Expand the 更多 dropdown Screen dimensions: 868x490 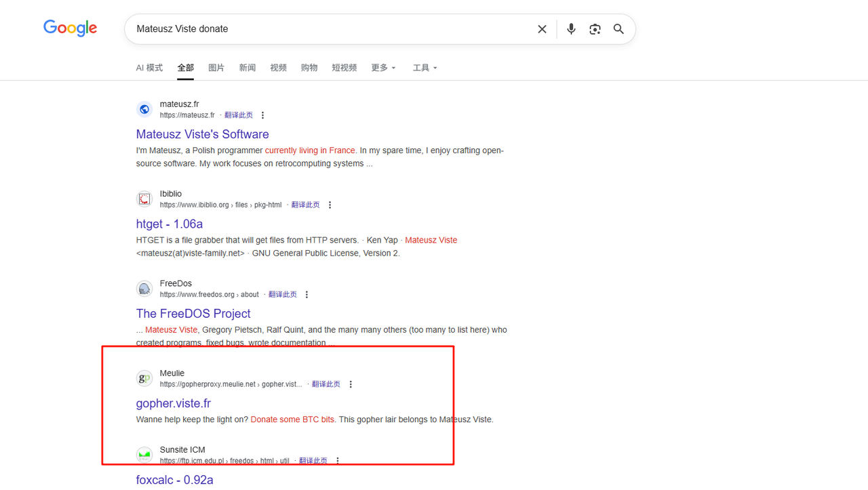[383, 68]
